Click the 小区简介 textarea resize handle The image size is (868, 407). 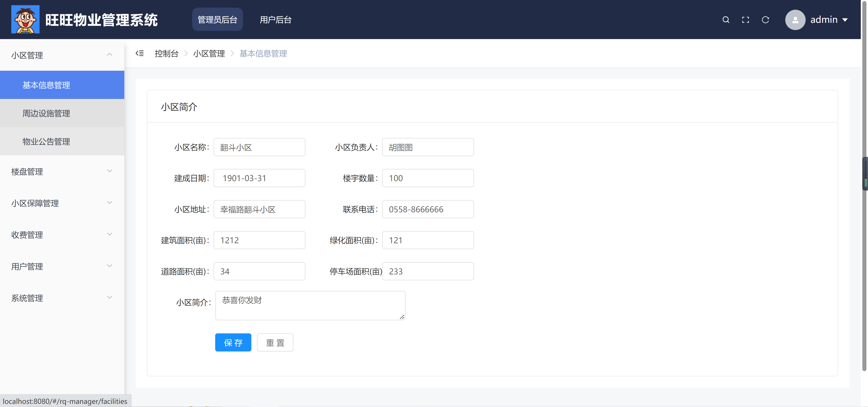point(402,317)
